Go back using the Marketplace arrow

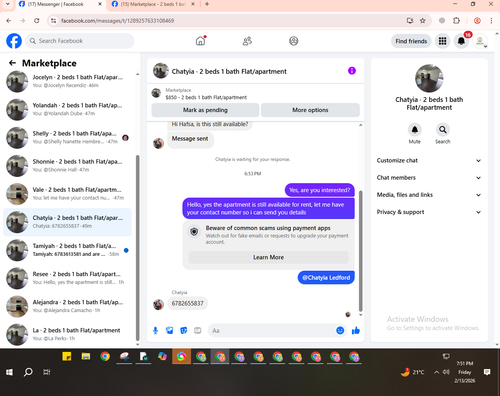pyautogui.click(x=12, y=63)
